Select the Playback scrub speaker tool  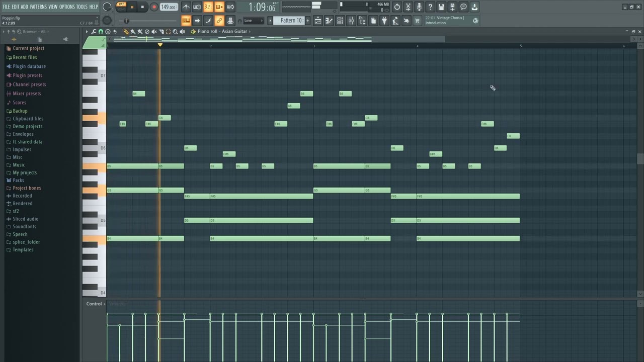coord(182,31)
